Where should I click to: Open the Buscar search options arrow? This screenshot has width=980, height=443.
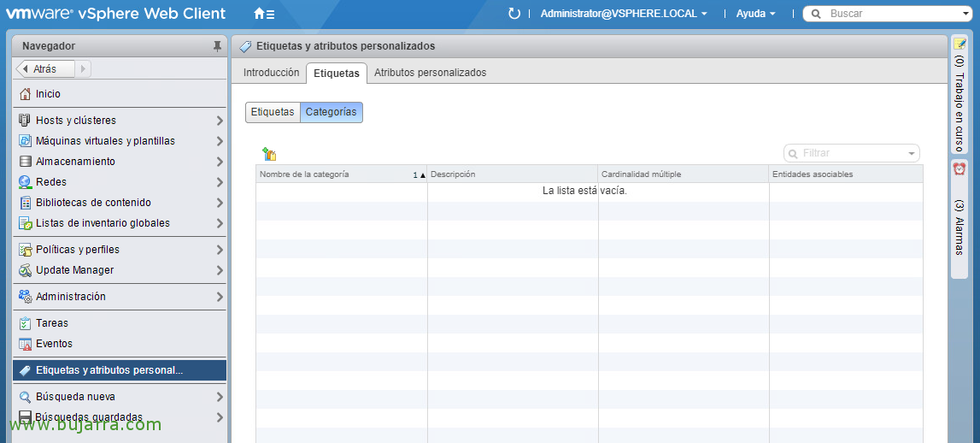coord(967,14)
